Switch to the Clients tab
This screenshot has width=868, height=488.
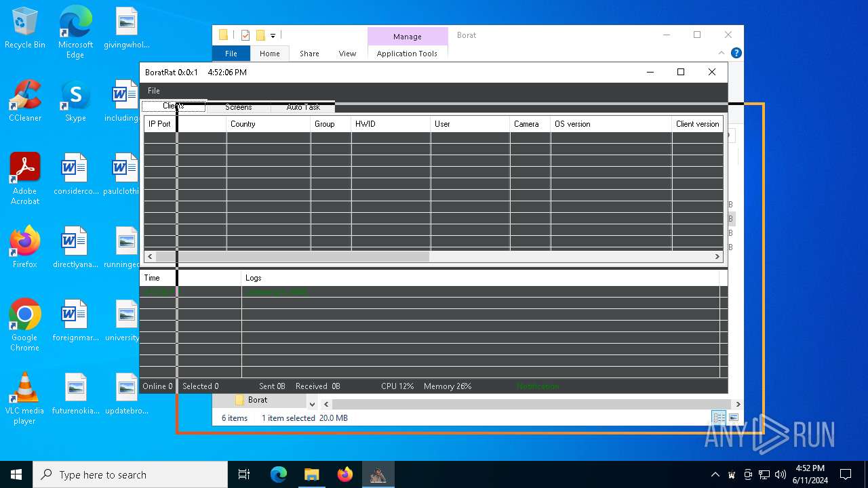click(174, 106)
